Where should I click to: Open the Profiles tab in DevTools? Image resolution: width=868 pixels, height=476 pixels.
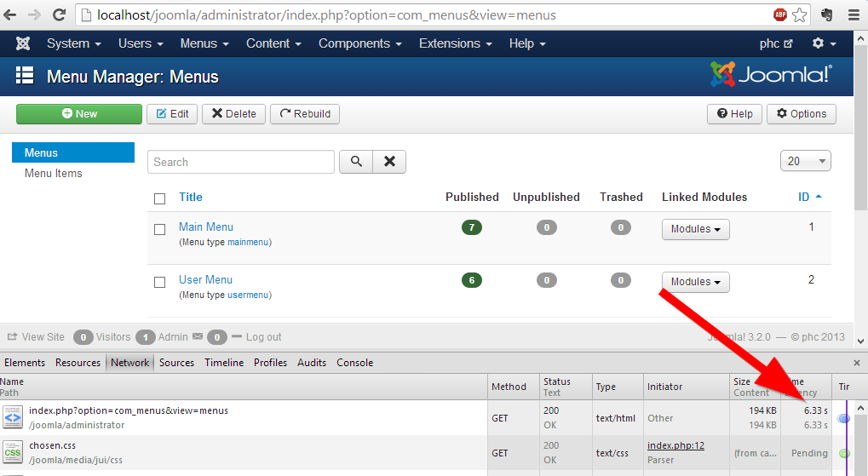tap(270, 363)
